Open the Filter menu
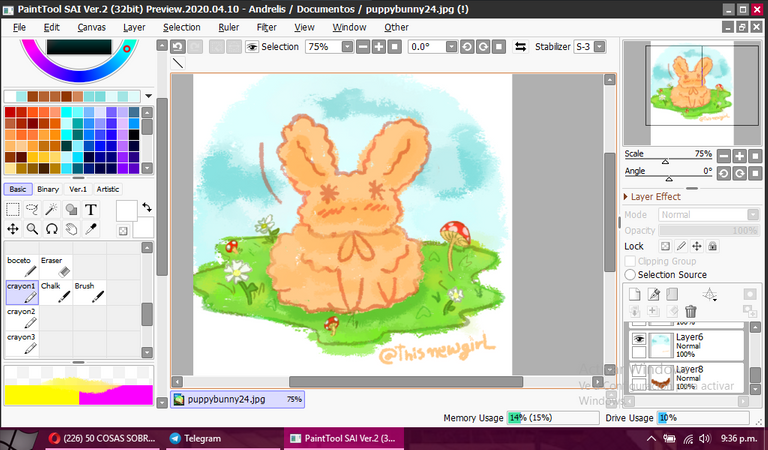Viewport: 768px width, 450px height. point(267,27)
